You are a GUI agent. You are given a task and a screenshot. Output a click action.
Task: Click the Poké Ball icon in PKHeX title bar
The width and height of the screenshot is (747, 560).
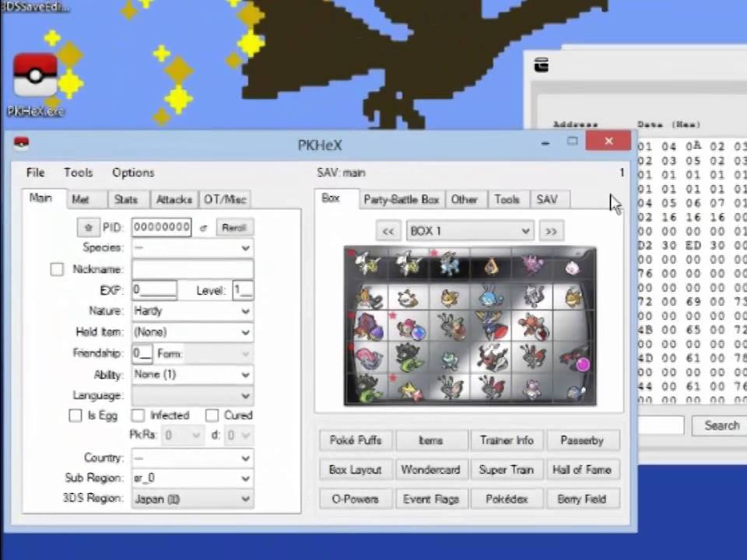pyautogui.click(x=21, y=143)
